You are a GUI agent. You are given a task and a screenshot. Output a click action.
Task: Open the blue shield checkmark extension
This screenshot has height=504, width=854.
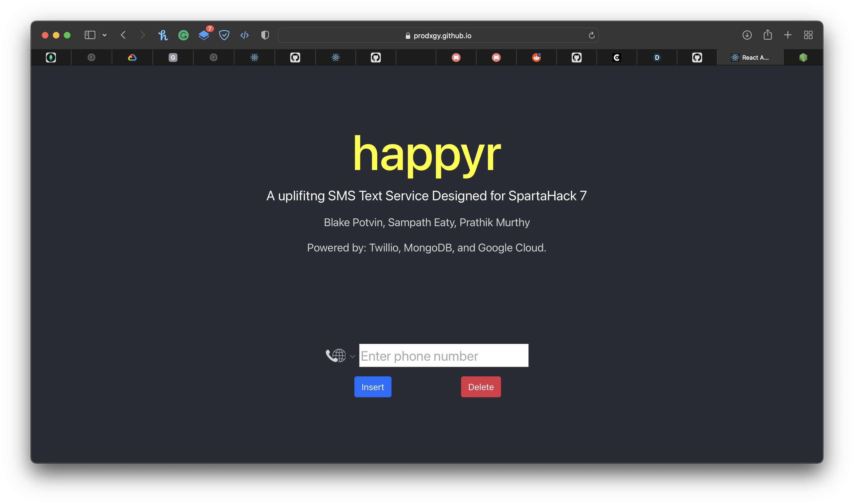[224, 35]
